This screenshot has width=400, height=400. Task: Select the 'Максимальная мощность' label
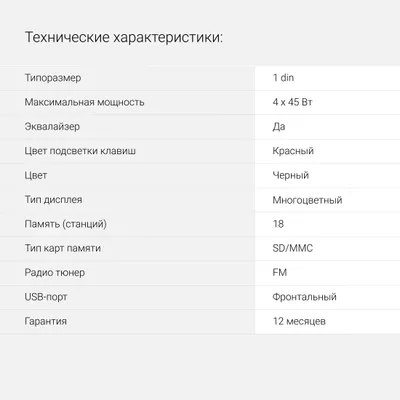[x=84, y=102]
